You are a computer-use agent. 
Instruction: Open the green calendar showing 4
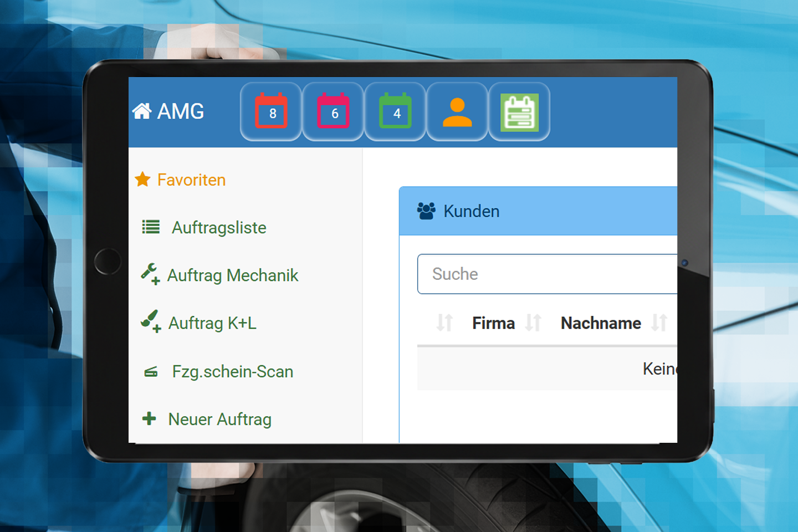coord(395,111)
